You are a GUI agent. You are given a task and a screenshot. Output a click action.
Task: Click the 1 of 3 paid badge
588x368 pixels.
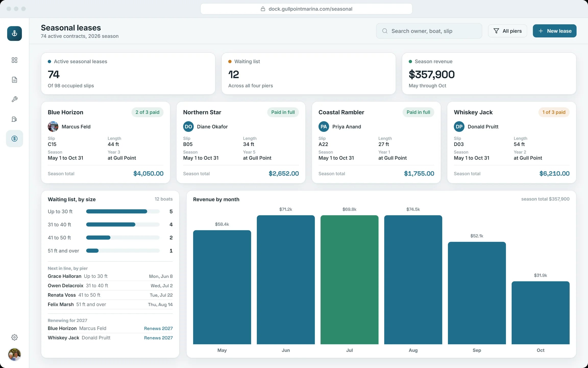pos(554,112)
